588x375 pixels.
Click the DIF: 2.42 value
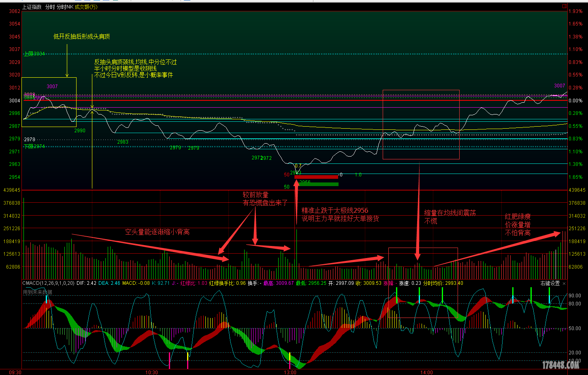[86, 283]
